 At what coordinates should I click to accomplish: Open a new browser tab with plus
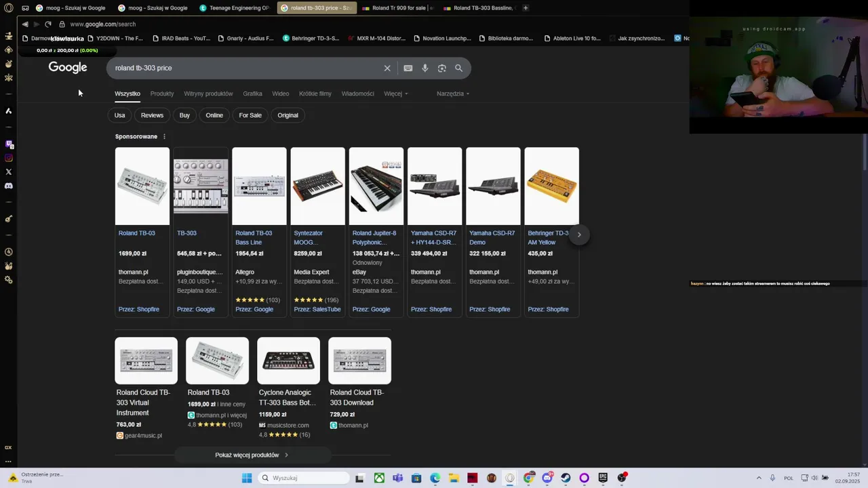pyautogui.click(x=526, y=8)
